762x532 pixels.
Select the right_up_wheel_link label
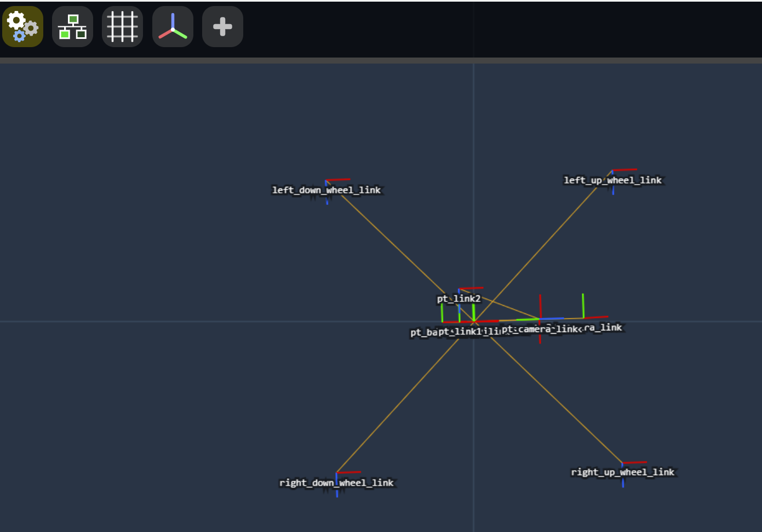click(x=623, y=472)
